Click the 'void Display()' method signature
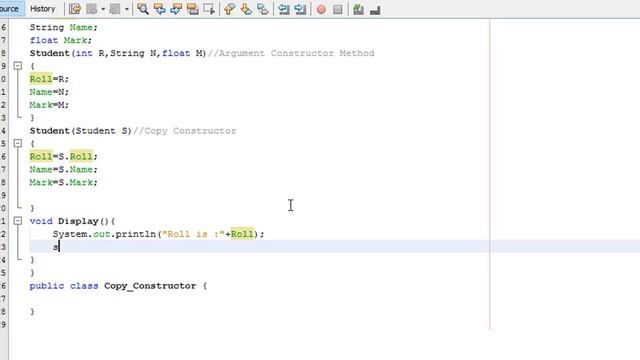Screen dimensions: 640x360 (72, 221)
